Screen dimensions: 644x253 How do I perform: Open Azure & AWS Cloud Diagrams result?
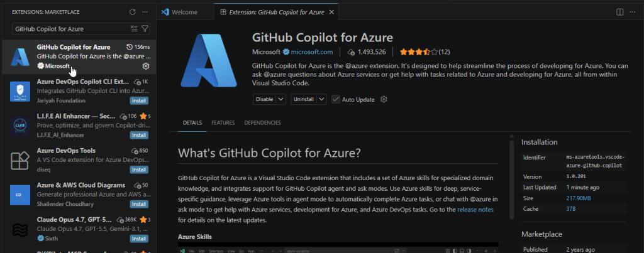pos(79,195)
